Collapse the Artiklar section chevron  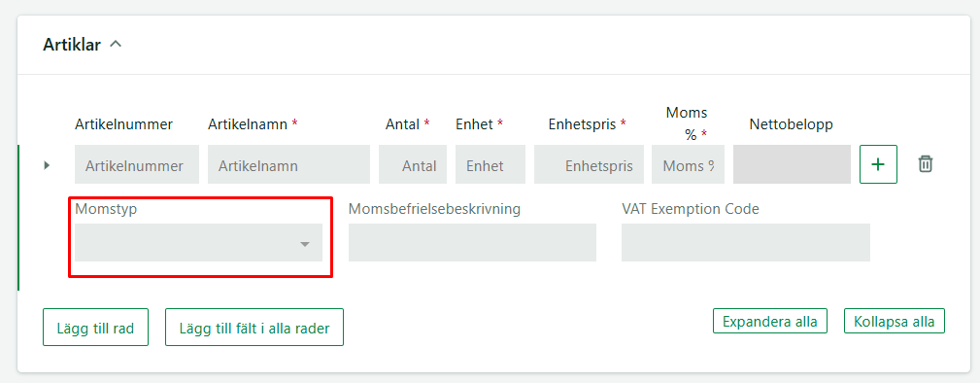click(x=116, y=45)
